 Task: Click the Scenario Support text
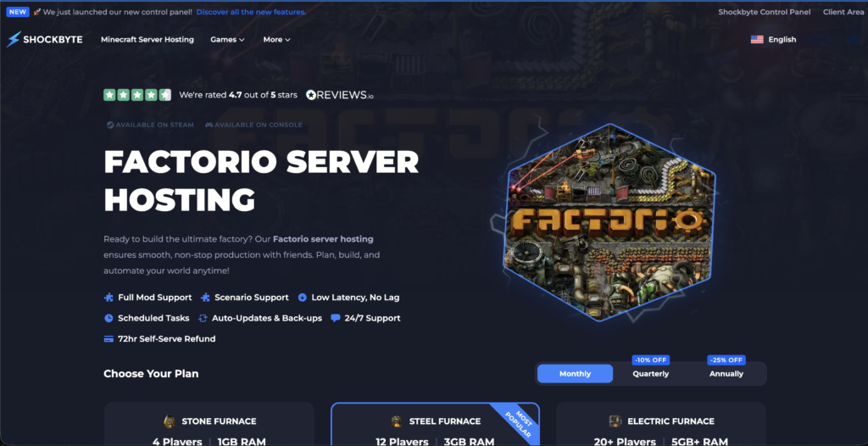click(252, 298)
